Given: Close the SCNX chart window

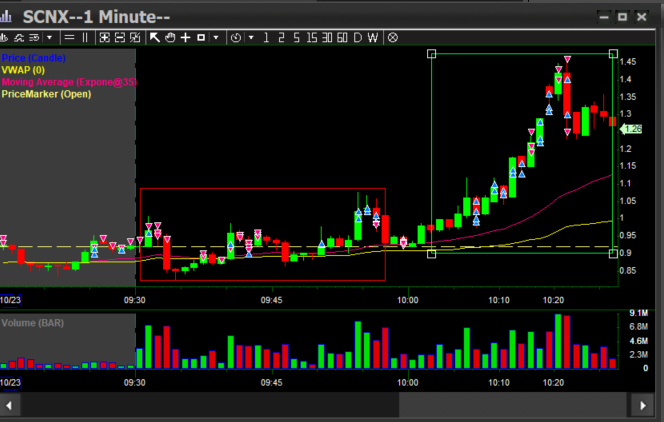Looking at the screenshot, I should click(642, 17).
